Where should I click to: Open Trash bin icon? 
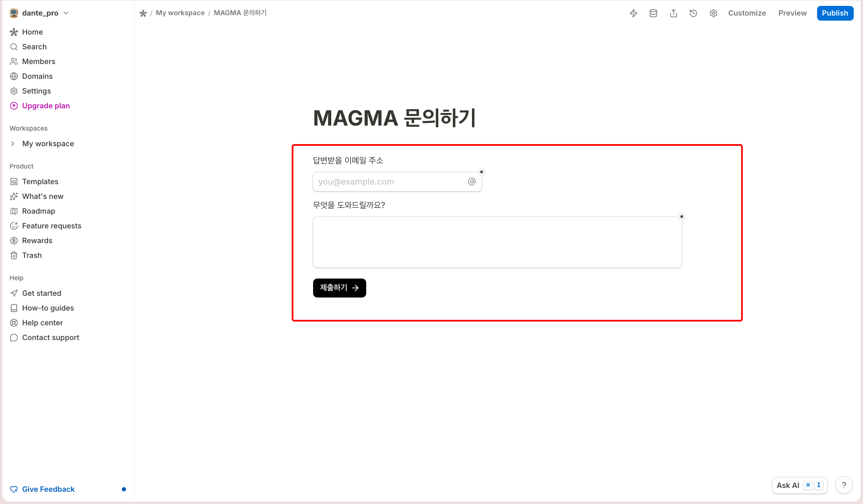point(14,255)
